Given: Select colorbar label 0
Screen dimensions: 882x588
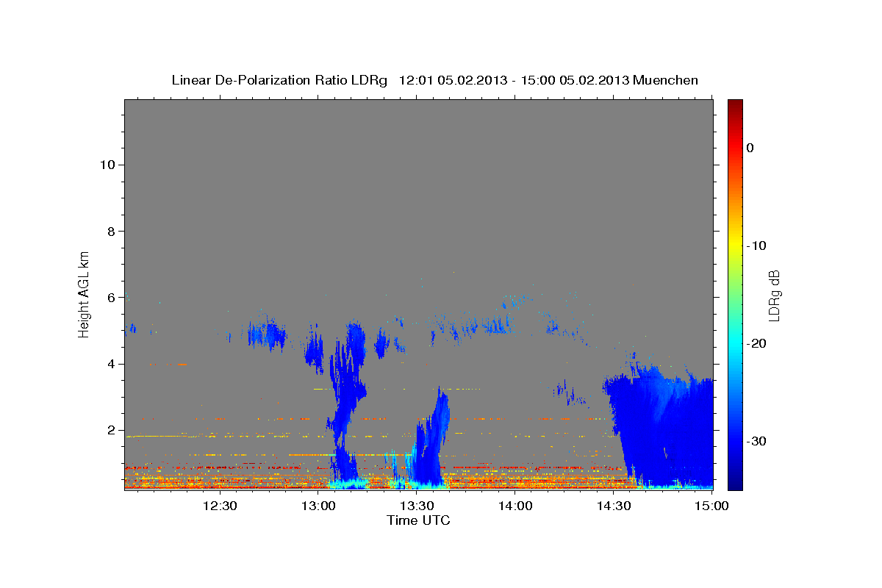Looking at the screenshot, I should (x=750, y=148).
